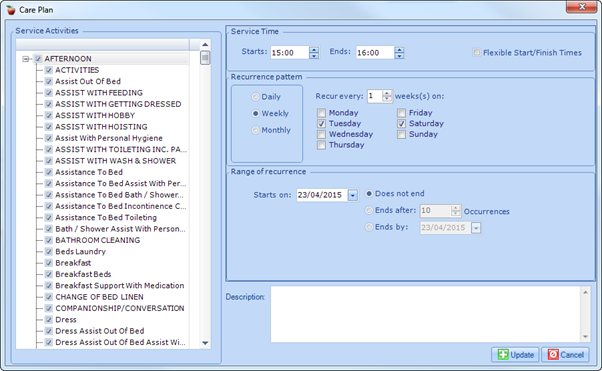Click the Occurrences count spinner
Image resolution: width=602 pixels, height=371 pixels.
[455, 210]
